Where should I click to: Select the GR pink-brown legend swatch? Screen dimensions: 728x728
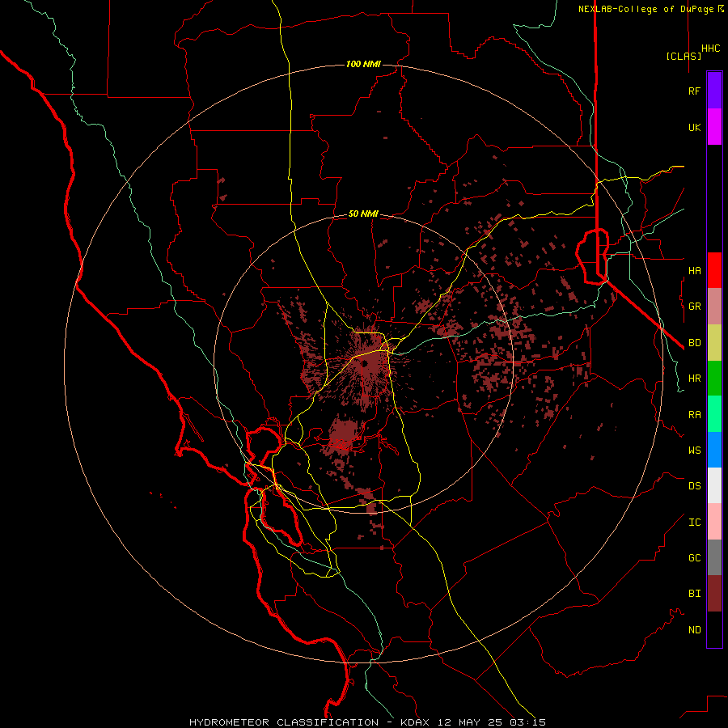coord(714,307)
